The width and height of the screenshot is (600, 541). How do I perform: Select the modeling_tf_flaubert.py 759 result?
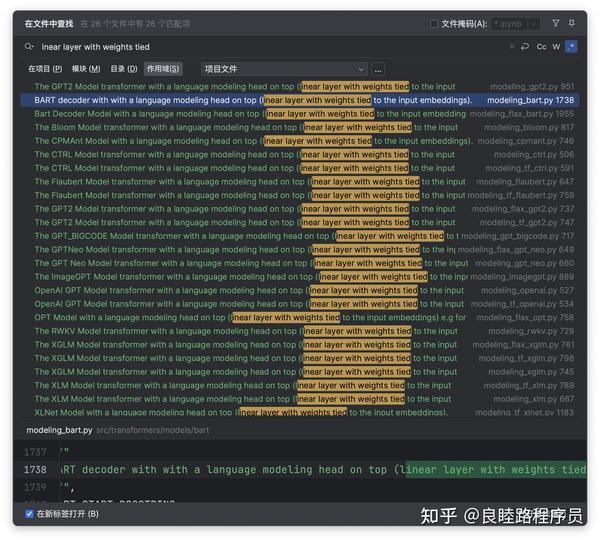(x=300, y=195)
